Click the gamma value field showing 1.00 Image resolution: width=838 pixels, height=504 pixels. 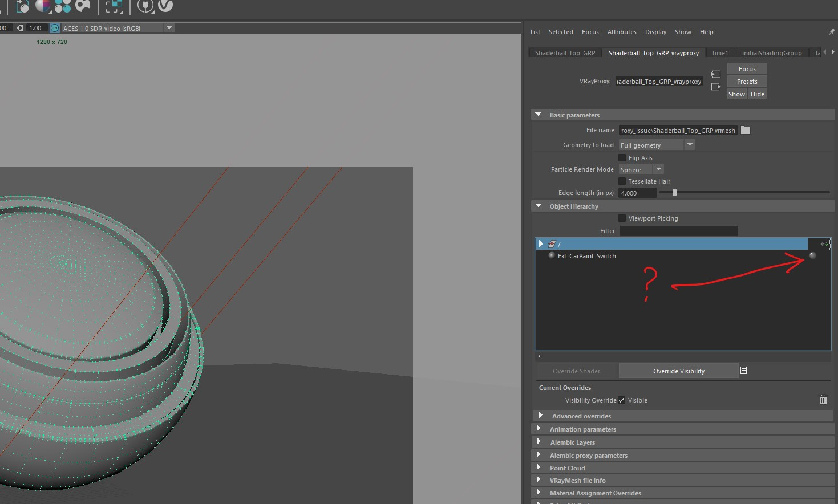pyautogui.click(x=37, y=28)
